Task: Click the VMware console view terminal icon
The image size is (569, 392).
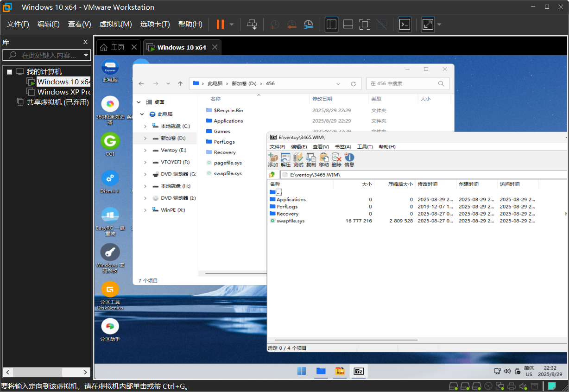Action: pos(405,24)
